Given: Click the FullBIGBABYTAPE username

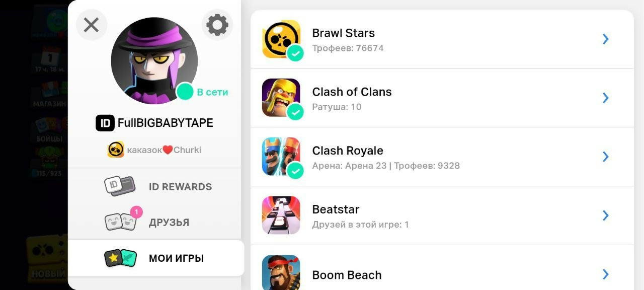Looking at the screenshot, I should (166, 123).
